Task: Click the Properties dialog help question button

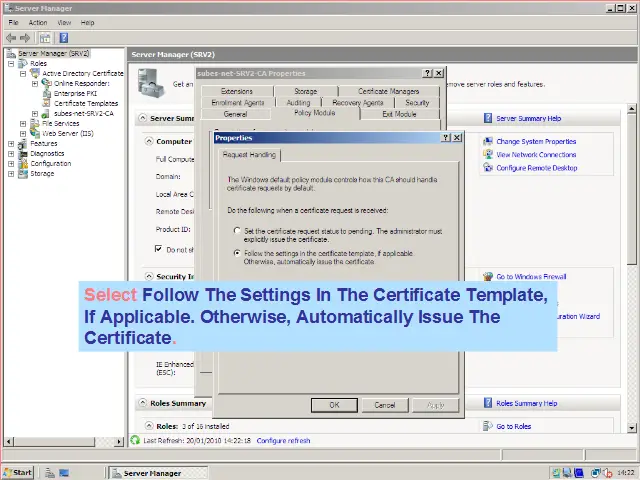Action: click(446, 138)
